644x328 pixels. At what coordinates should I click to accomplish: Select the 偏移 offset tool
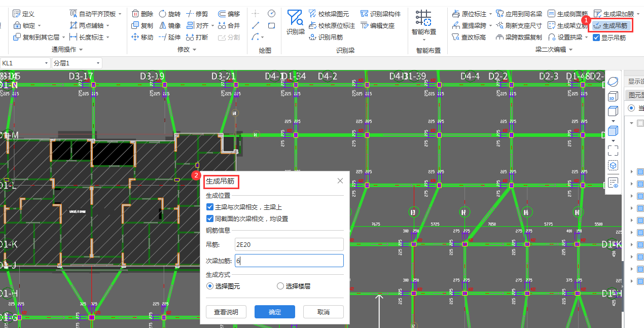click(229, 14)
